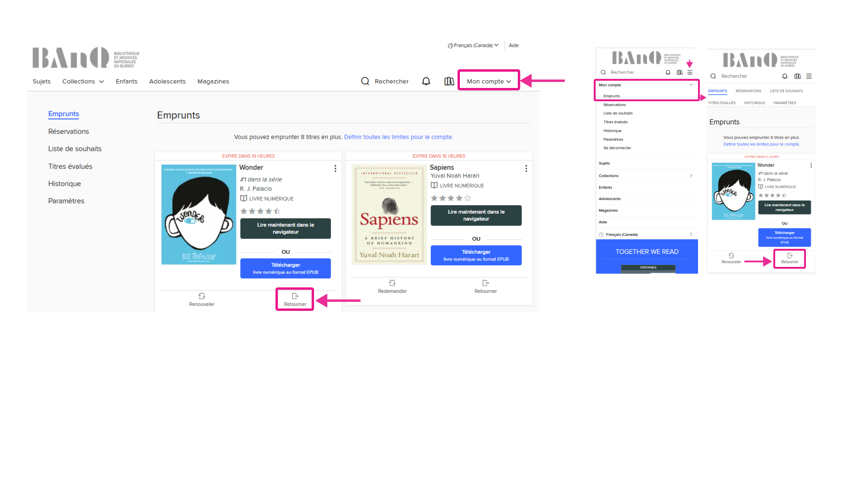This screenshot has height=488, width=868.
Task: Click bookshelf icon in the mobile menu view
Action: click(x=679, y=72)
